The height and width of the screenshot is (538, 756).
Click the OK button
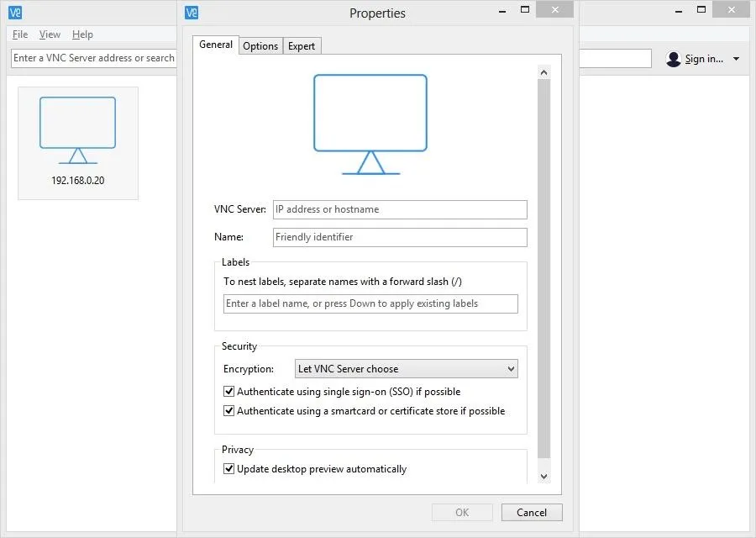point(462,513)
